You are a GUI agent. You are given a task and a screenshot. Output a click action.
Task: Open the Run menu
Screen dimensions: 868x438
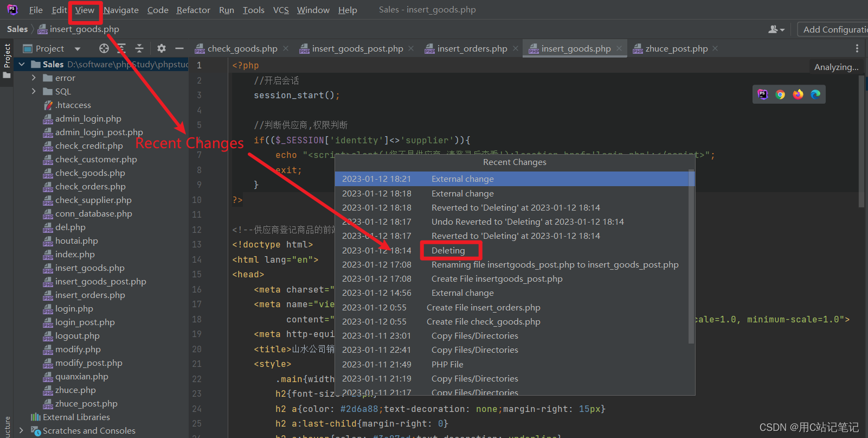(227, 10)
